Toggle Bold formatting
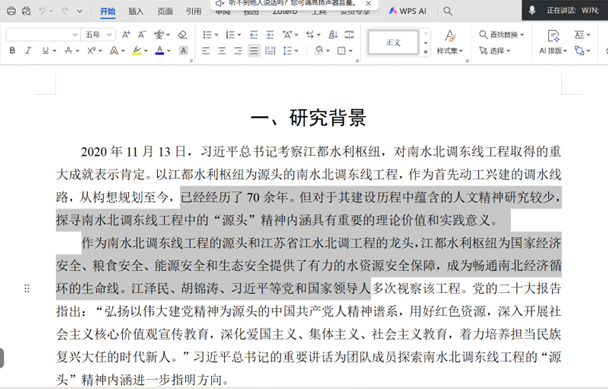608x389 pixels. click(12, 50)
